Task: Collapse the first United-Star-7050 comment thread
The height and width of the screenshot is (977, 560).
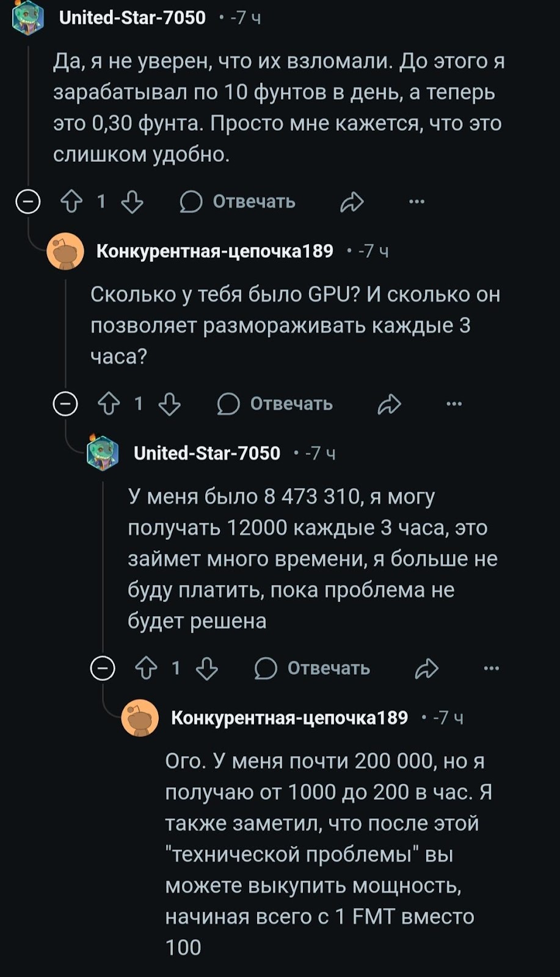Action: tap(28, 202)
